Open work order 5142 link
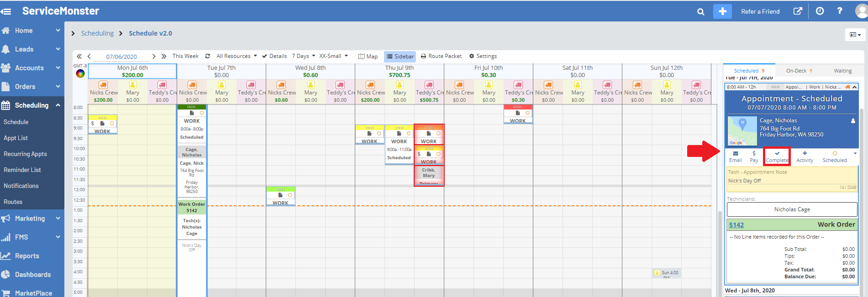This screenshot has height=297, width=868. tap(736, 225)
